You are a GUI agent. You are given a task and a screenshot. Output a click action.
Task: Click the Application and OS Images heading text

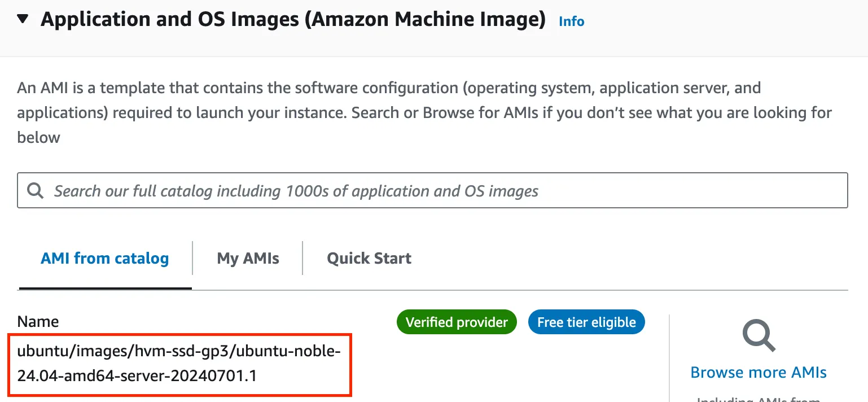click(x=293, y=20)
